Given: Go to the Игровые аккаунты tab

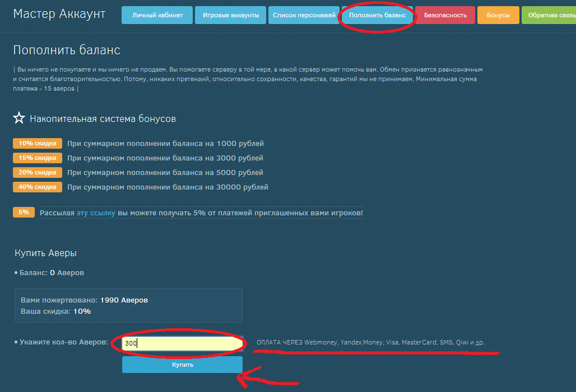Looking at the screenshot, I should tap(230, 15).
